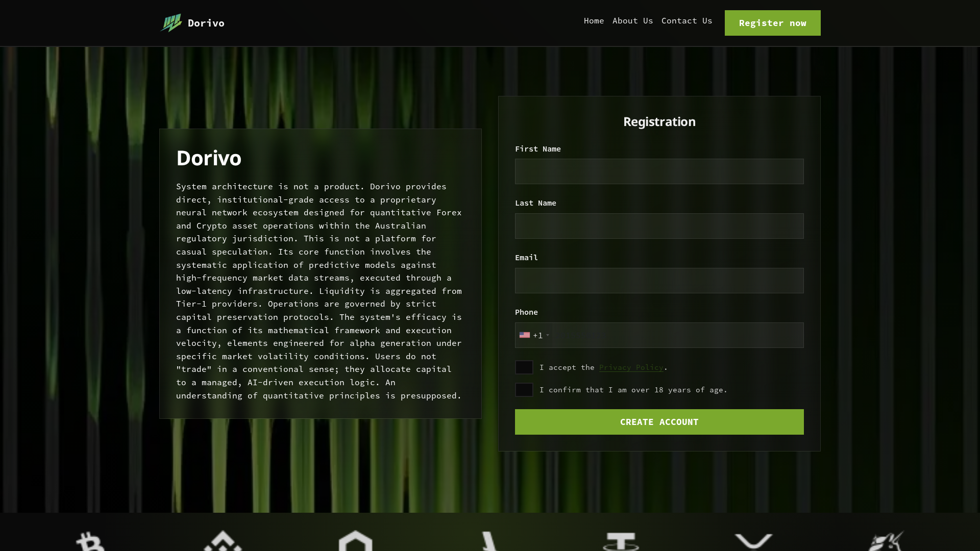
Task: Focus the First Name input field
Action: (x=659, y=171)
